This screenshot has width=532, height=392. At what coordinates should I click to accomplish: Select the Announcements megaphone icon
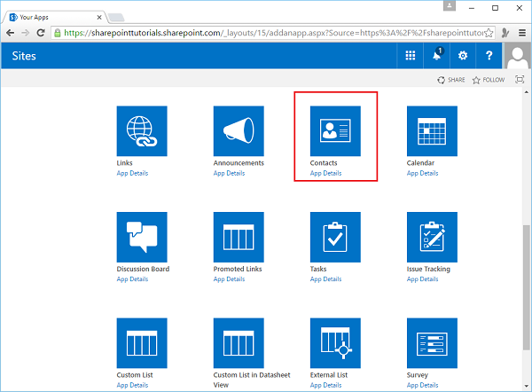point(239,131)
